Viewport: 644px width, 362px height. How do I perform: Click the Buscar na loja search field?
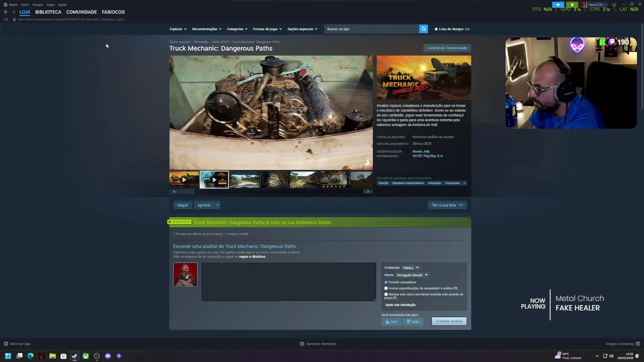tap(371, 29)
